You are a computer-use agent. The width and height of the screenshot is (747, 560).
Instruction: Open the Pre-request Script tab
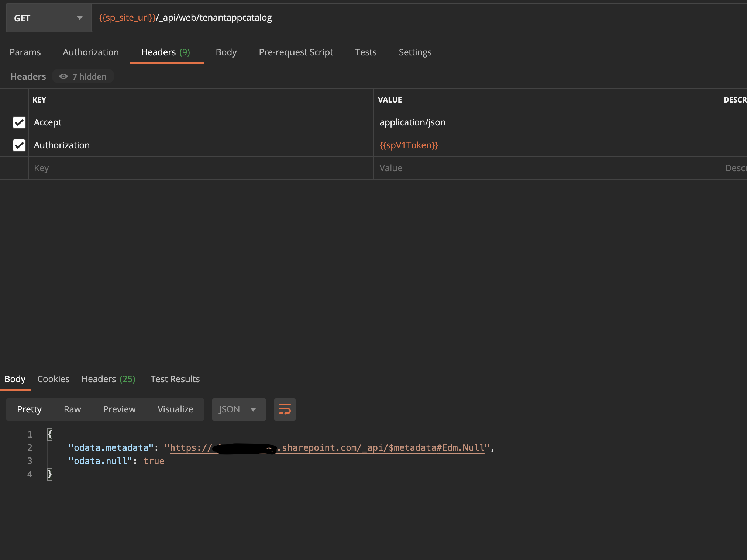coord(296,52)
